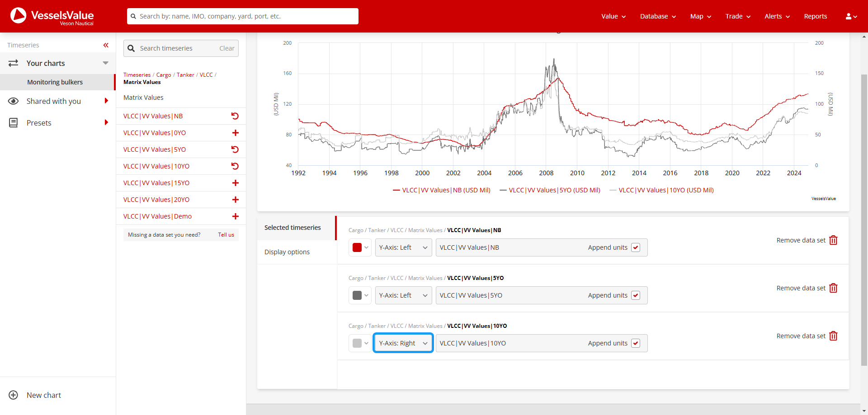
Task: Add VLCC|VV Values|20YO using its plus icon
Action: tap(235, 199)
